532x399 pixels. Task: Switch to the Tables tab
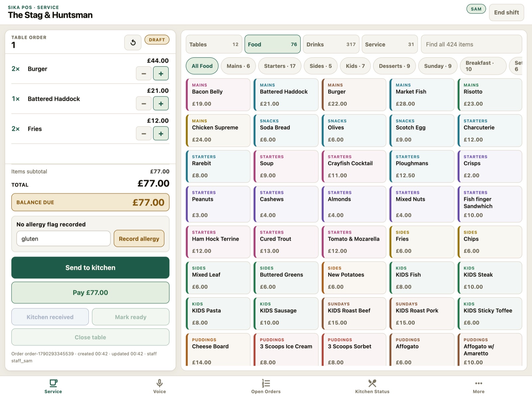214,44
